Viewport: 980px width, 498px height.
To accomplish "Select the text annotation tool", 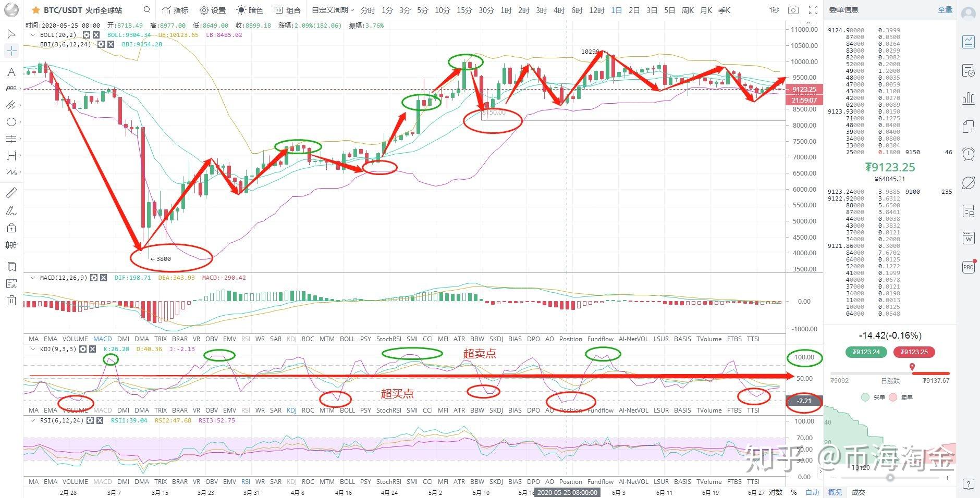I will pyautogui.click(x=11, y=72).
